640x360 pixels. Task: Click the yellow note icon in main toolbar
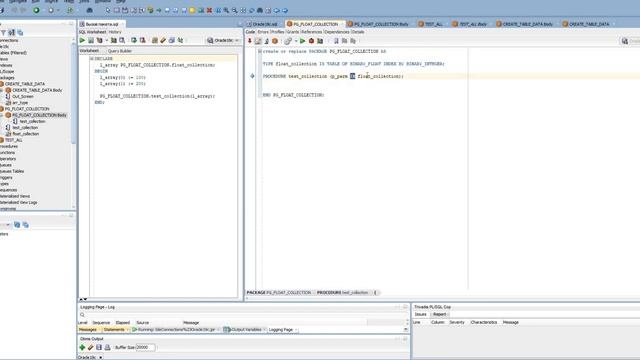click(x=192, y=10)
